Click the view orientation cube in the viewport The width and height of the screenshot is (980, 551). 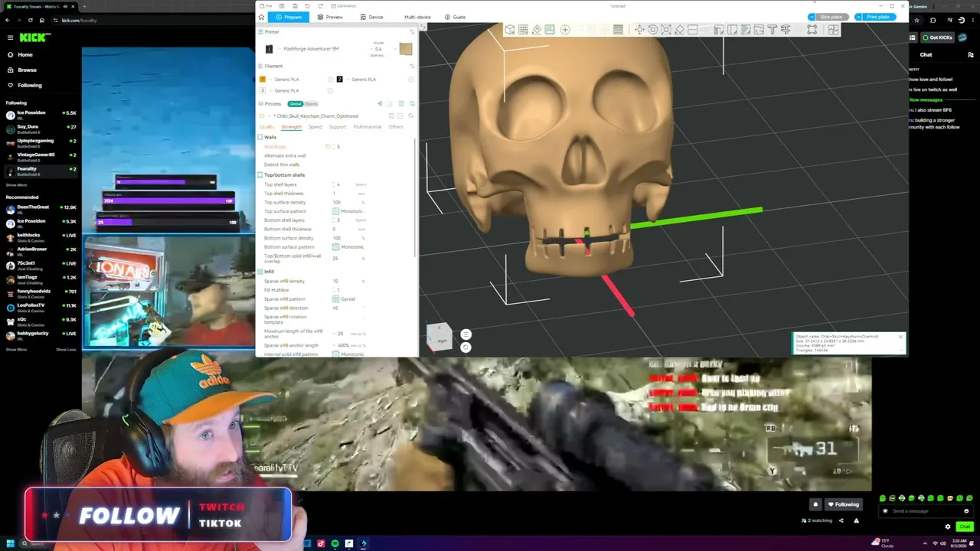click(x=439, y=337)
